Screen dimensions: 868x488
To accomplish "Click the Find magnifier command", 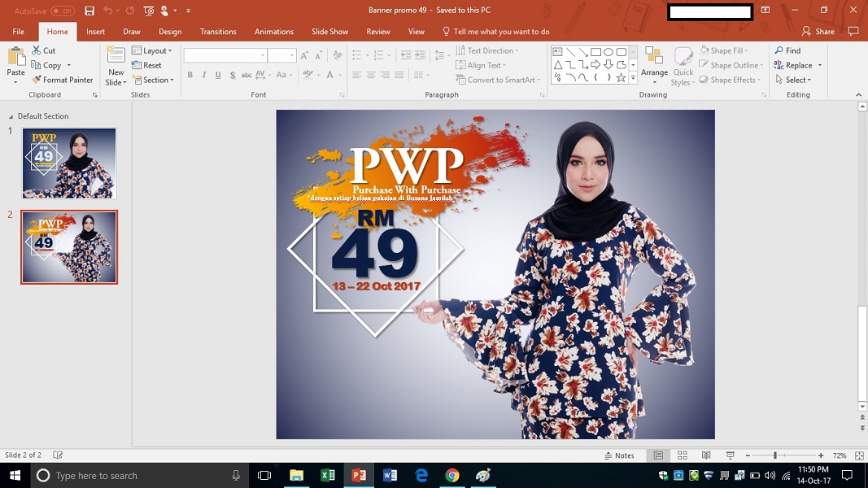I will pos(787,50).
